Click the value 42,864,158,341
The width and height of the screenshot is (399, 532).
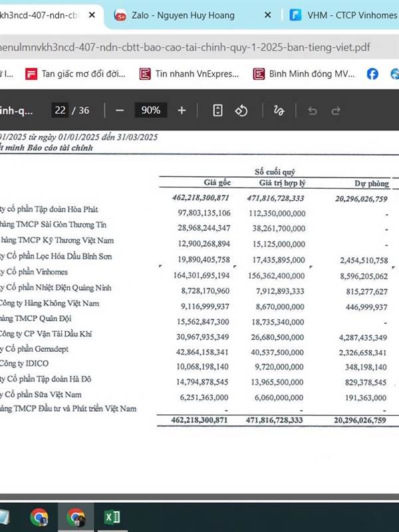pyautogui.click(x=202, y=352)
